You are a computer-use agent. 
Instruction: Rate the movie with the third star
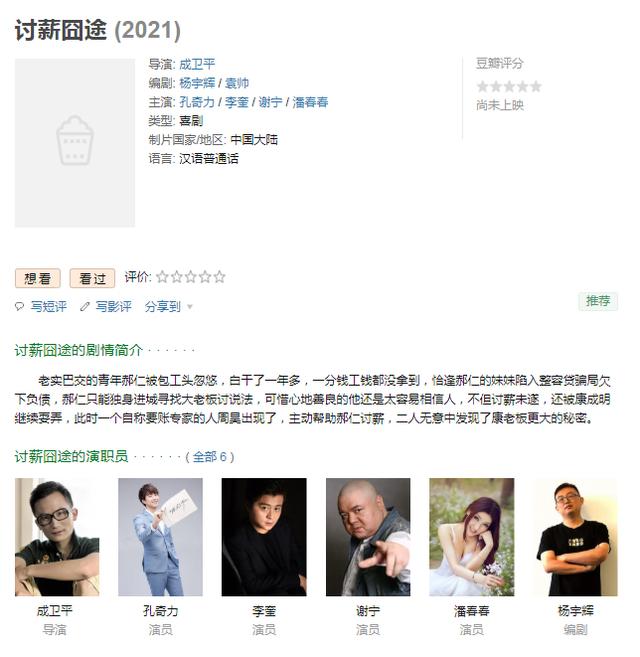pos(191,277)
